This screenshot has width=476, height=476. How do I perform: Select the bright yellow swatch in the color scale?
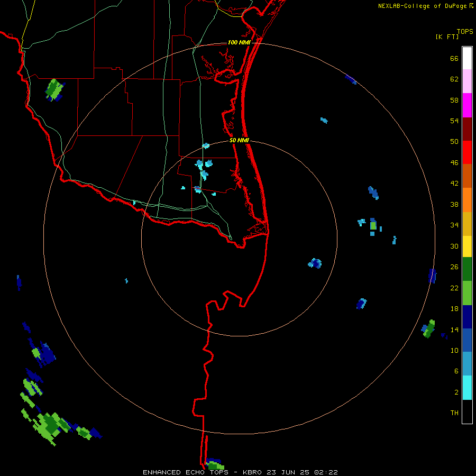click(x=467, y=246)
